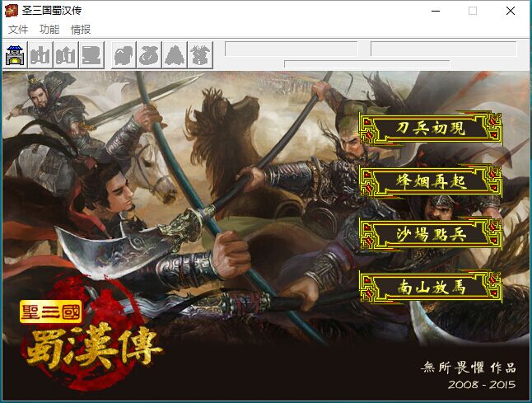
Task: Click the first empty status field in toolbar
Action: coord(291,49)
